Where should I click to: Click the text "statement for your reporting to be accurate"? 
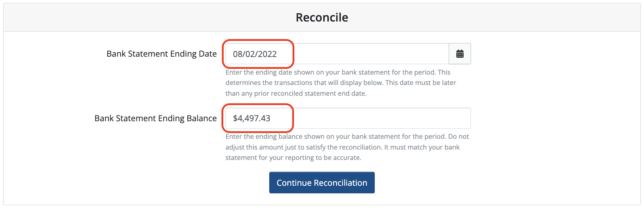pyautogui.click(x=293, y=158)
